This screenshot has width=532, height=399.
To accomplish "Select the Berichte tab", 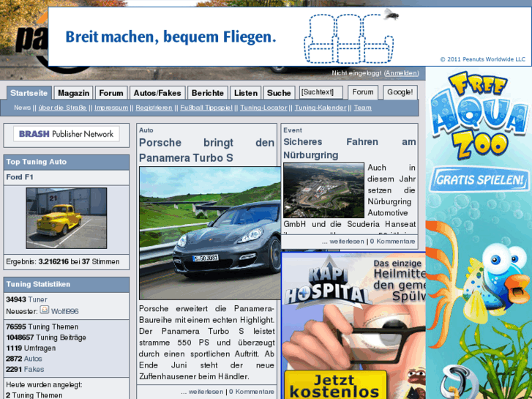I will point(208,93).
